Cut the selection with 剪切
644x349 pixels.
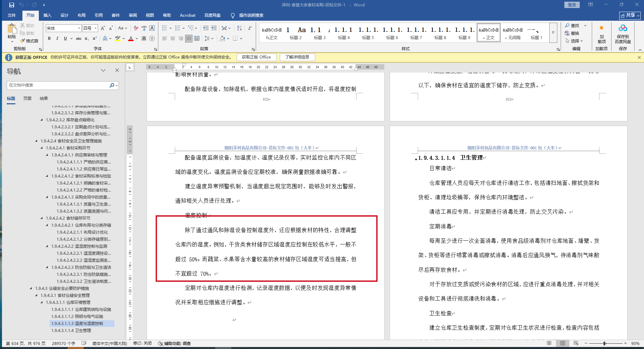click(27, 25)
